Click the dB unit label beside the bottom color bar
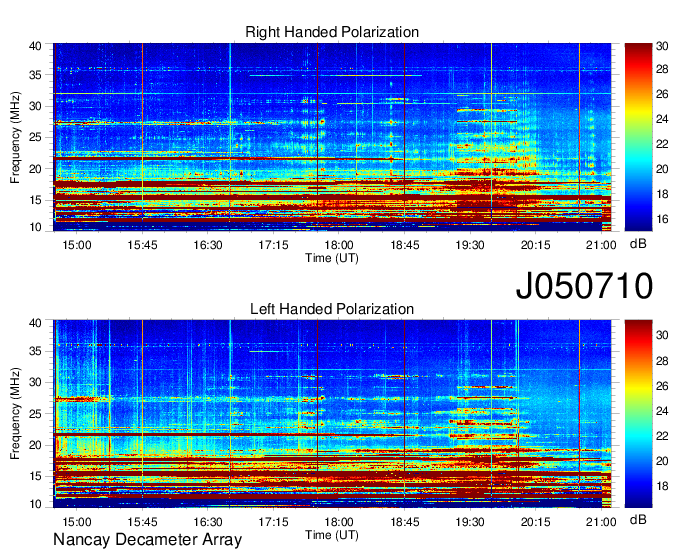 tap(638, 520)
